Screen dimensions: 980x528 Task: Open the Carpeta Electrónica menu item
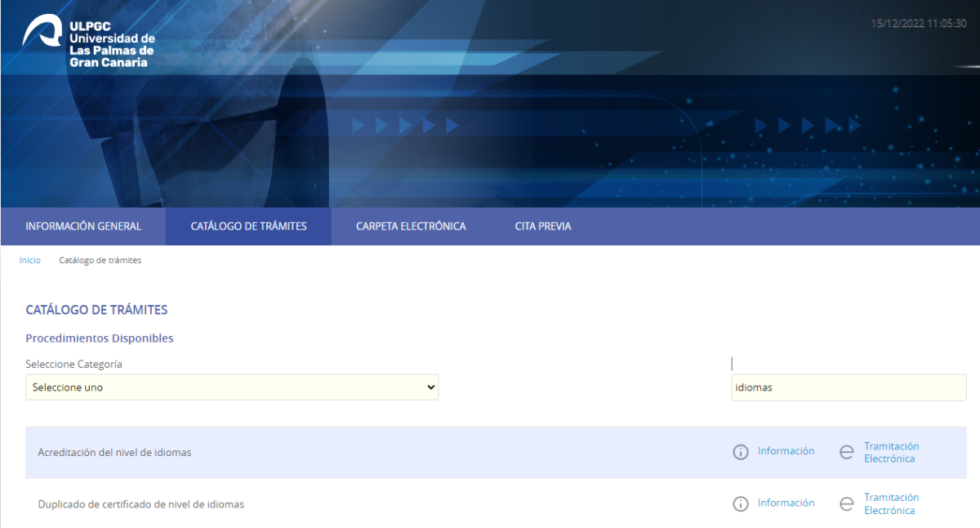tap(411, 226)
